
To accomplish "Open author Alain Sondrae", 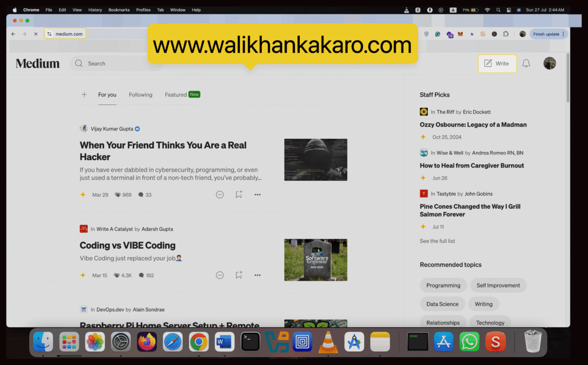I will point(149,309).
